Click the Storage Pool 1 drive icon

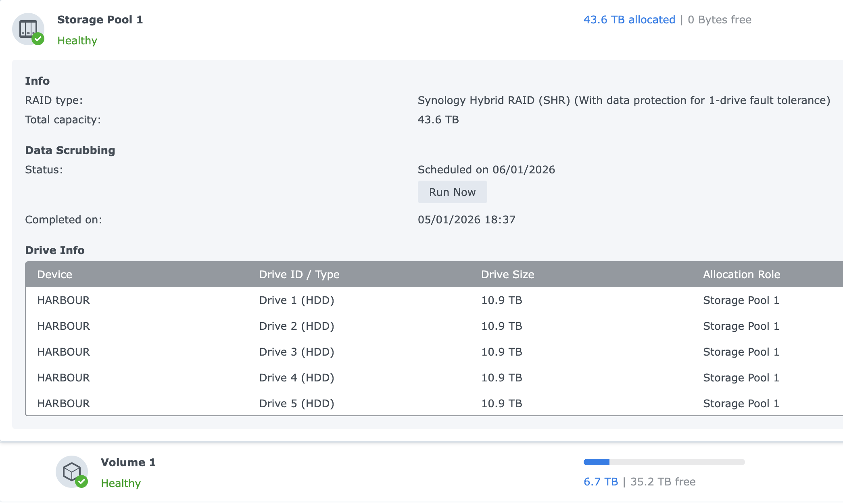28,29
